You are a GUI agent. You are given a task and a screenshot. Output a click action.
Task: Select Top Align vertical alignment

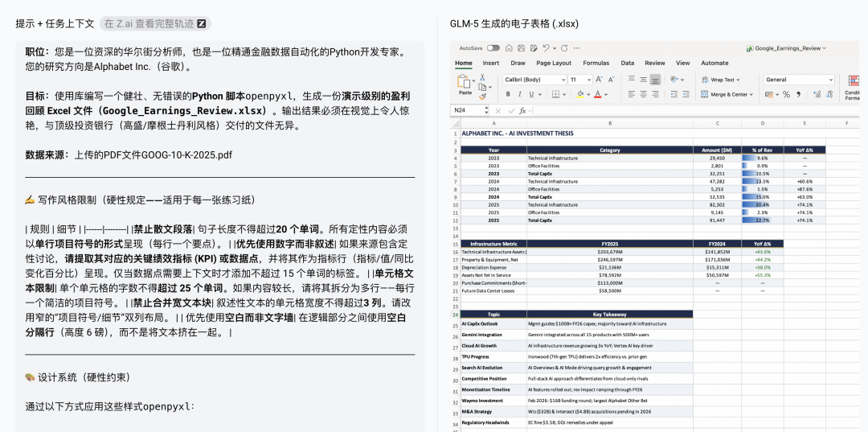coord(631,80)
